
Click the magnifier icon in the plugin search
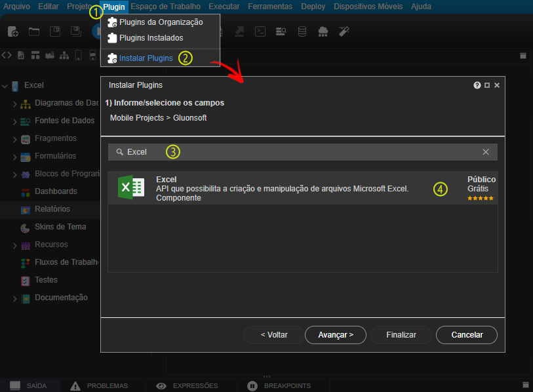[x=119, y=152]
